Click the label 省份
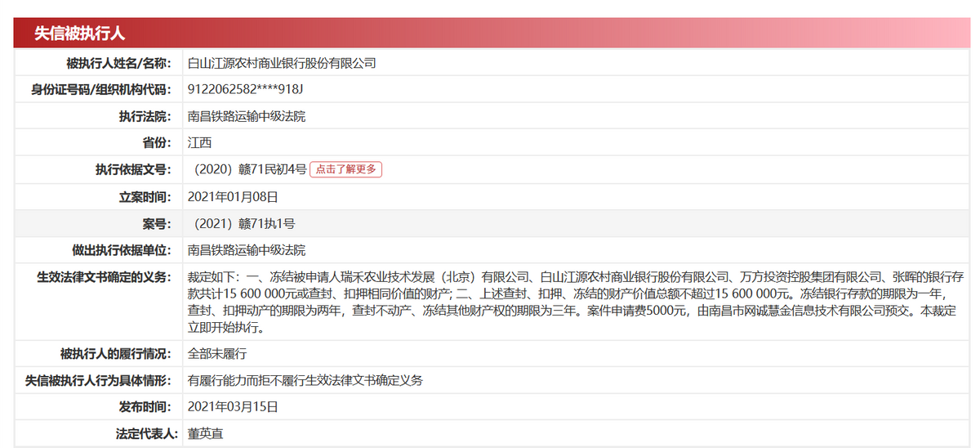Image resolution: width=980 pixels, height=448 pixels. pos(158,142)
